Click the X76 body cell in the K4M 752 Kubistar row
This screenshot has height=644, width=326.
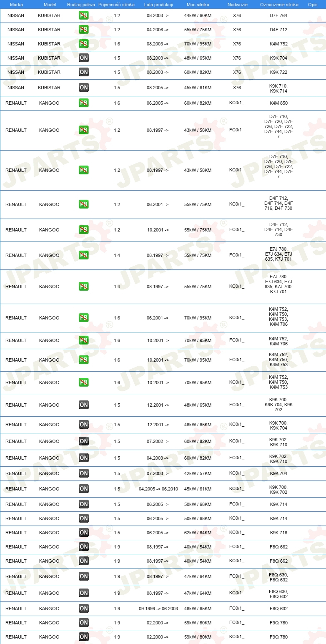pyautogui.click(x=237, y=44)
